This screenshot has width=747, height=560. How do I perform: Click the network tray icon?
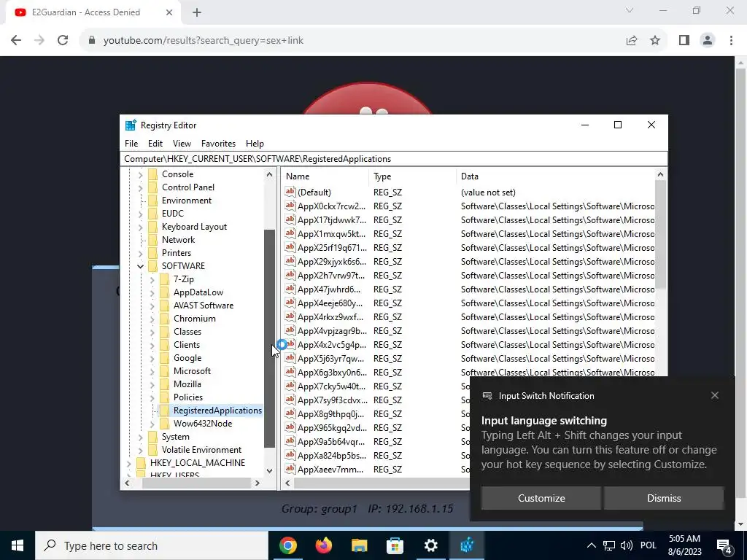(x=609, y=545)
